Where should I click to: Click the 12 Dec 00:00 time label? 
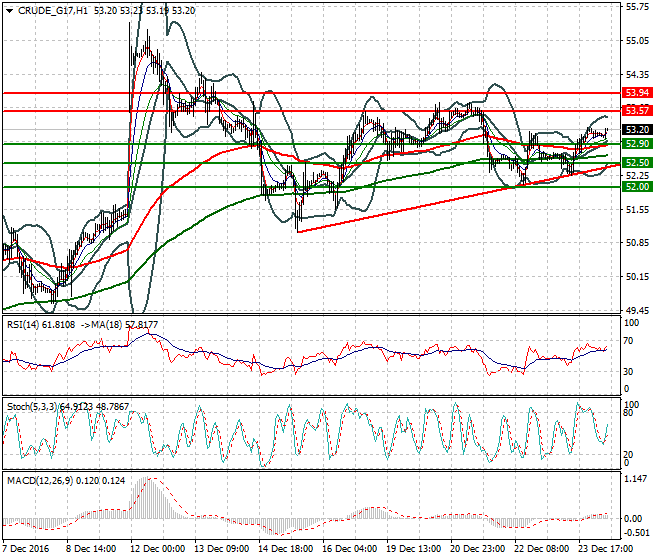[157, 549]
